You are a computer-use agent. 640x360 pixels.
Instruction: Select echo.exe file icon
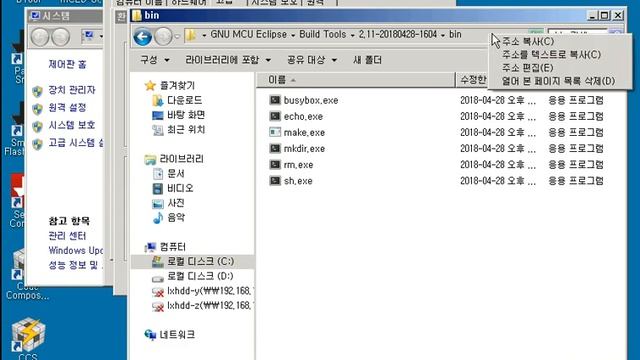point(275,116)
